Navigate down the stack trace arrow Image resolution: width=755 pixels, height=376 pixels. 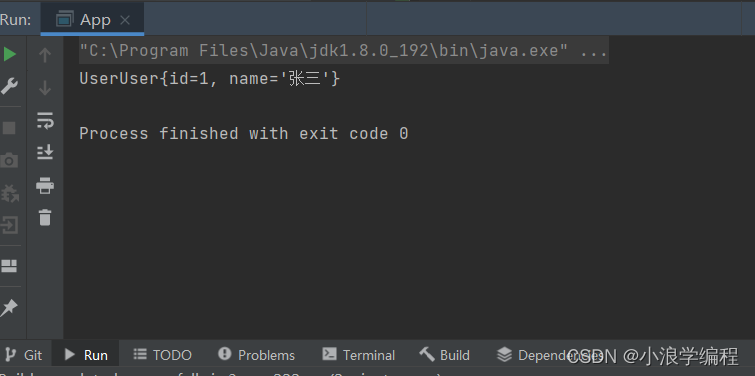[x=45, y=88]
